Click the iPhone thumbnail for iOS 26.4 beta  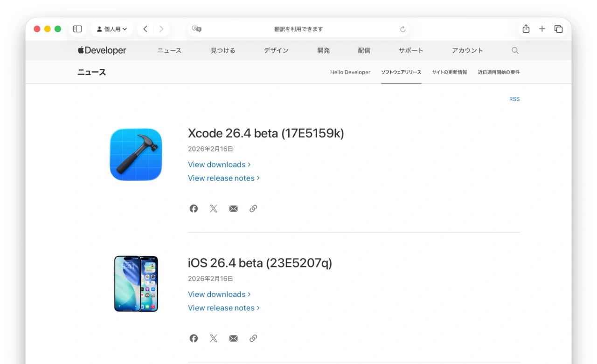pos(136,283)
